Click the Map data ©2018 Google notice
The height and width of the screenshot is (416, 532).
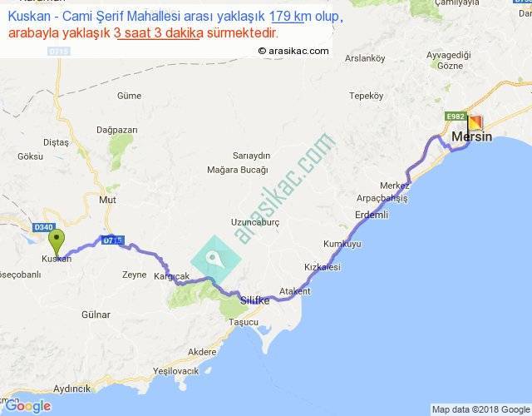click(x=481, y=409)
